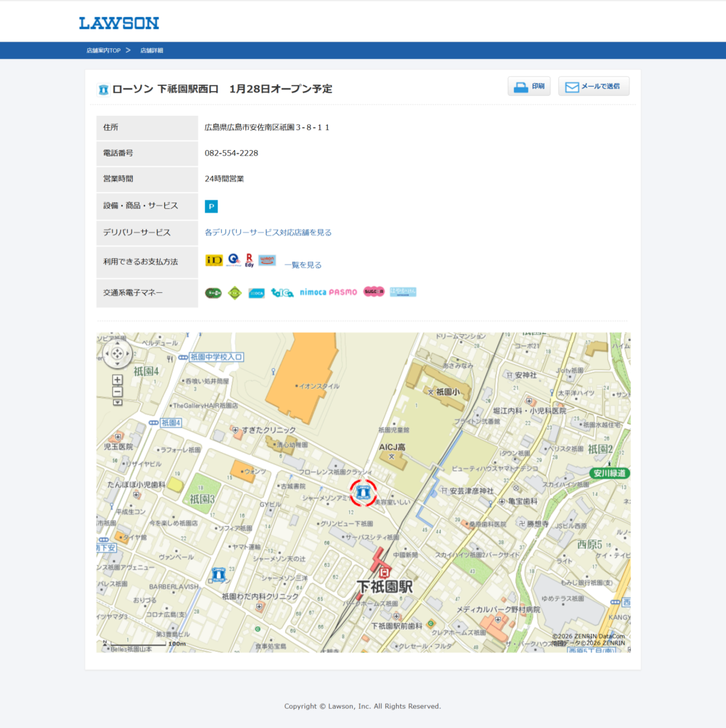726x728 pixels.
Task: Go to 店舗案内TOP breadcrumb
Action: pos(104,50)
